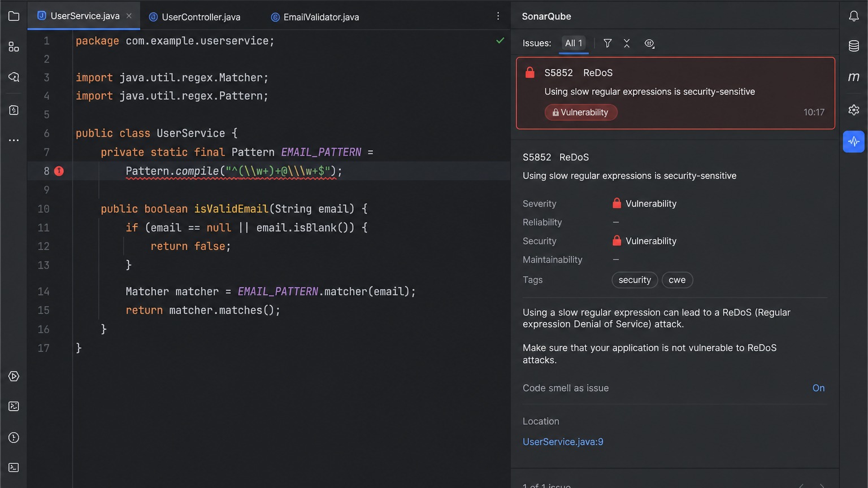Click the 'return false;' statement

(x=190, y=246)
